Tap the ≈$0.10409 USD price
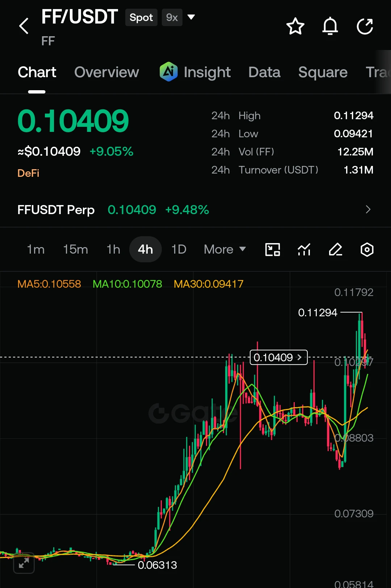This screenshot has height=588, width=391. coord(49,151)
